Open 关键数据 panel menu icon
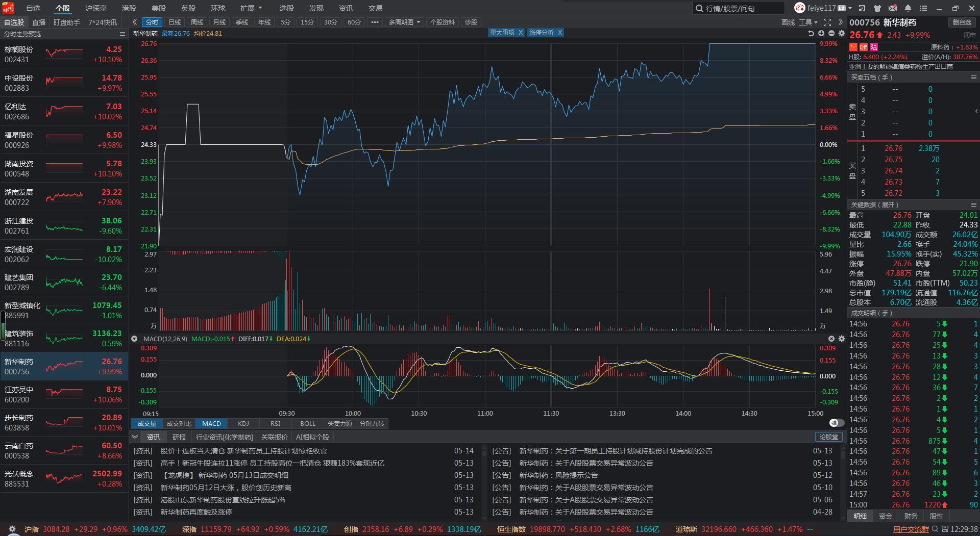 pyautogui.click(x=973, y=205)
